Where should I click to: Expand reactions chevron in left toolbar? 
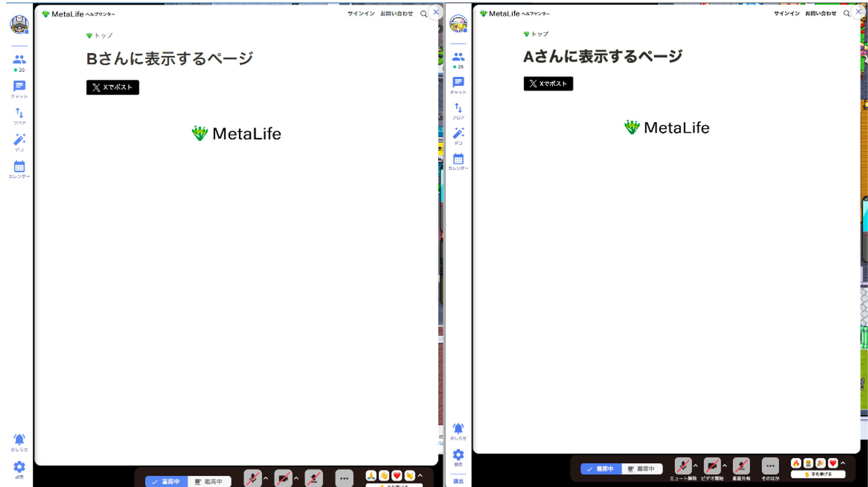(x=420, y=476)
